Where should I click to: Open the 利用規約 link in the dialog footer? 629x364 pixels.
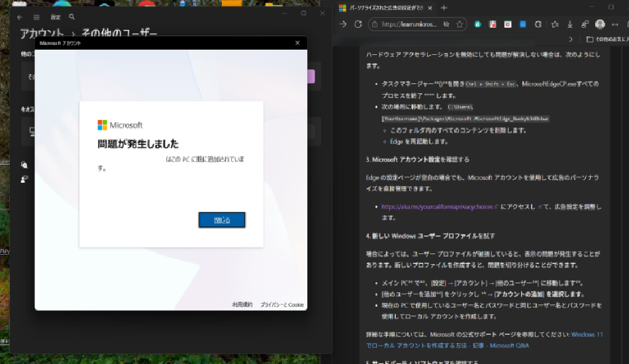[x=242, y=304]
